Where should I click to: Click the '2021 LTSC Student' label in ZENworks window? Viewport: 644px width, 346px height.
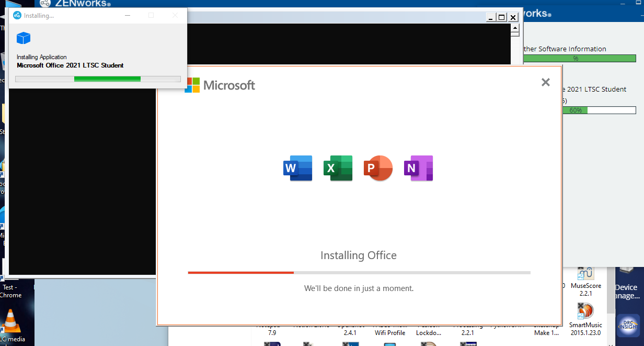(x=596, y=89)
